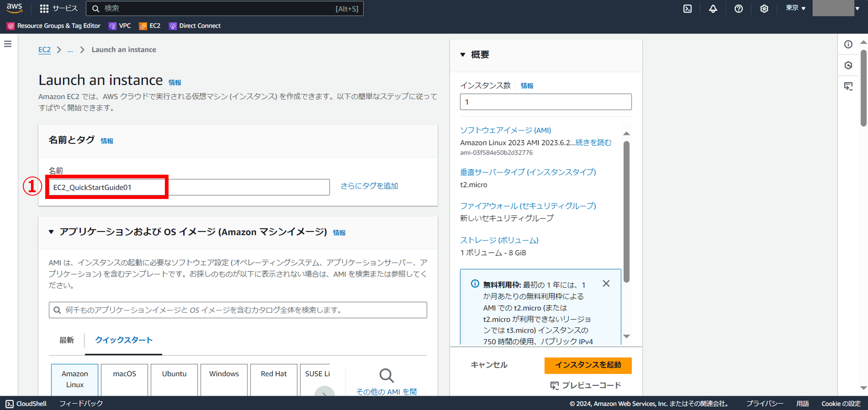Select the Windows AMI tile
868x410 pixels.
[x=224, y=380]
